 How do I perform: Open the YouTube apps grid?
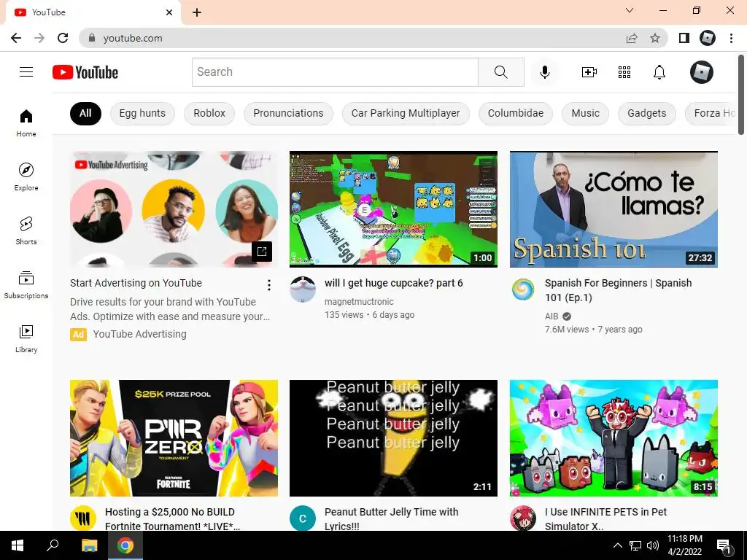[624, 72]
